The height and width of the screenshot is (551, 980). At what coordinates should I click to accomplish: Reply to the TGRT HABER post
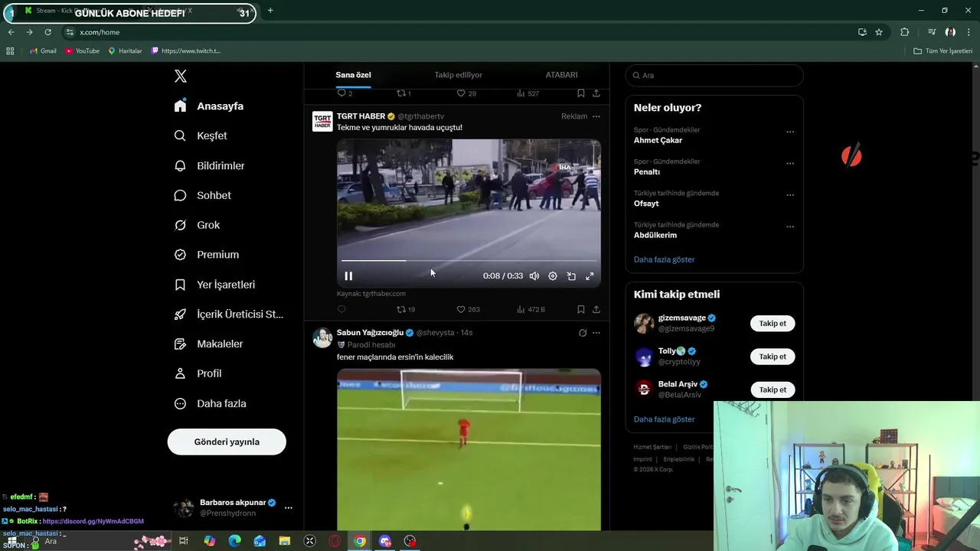(x=341, y=309)
